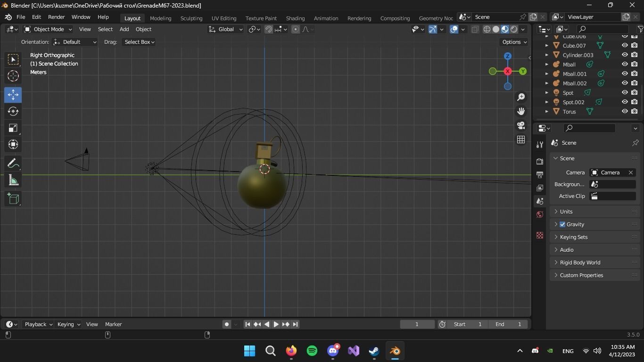Select the Move tool

pos(13,95)
